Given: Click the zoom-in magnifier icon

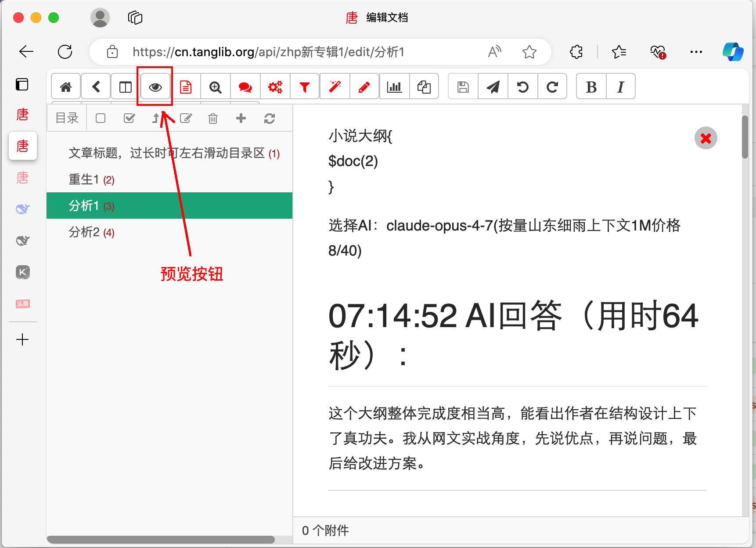Looking at the screenshot, I should coord(216,87).
